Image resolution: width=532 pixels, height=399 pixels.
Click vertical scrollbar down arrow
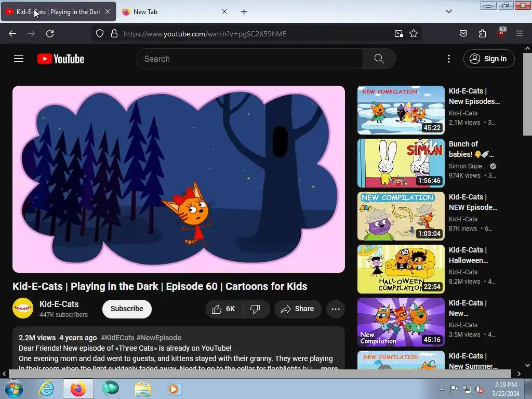coord(528,365)
